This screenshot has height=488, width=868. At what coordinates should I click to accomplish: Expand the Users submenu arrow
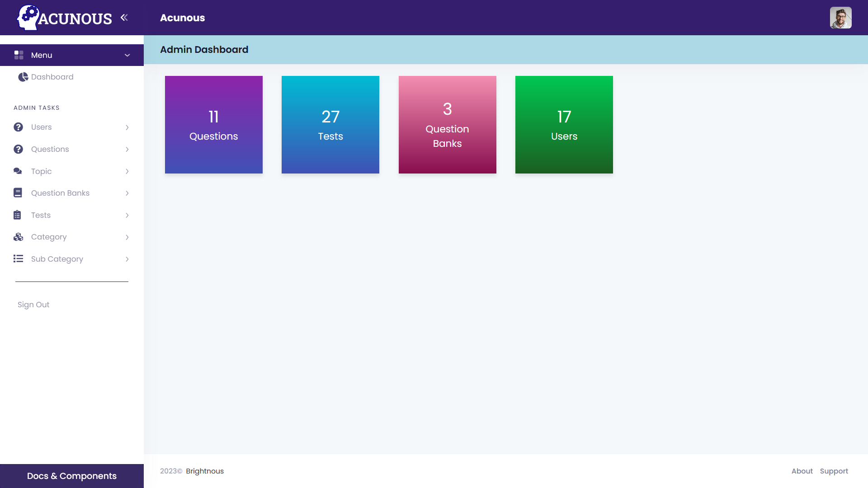click(x=127, y=127)
